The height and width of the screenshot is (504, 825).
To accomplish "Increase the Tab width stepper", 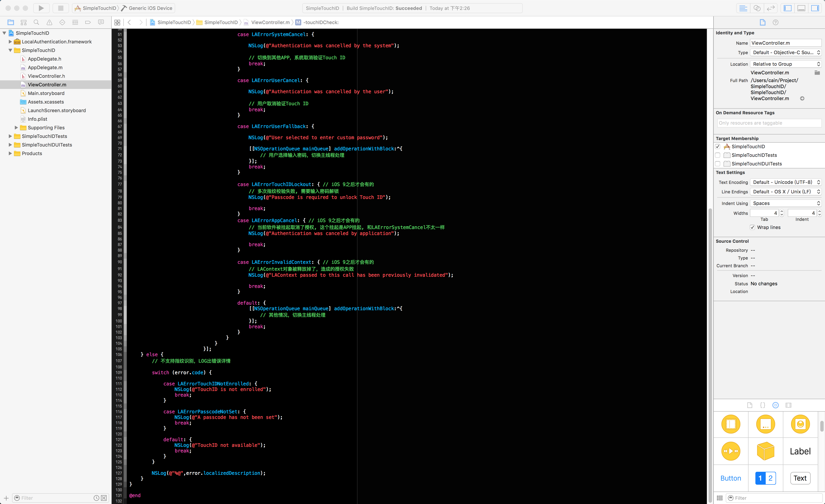I will point(782,211).
